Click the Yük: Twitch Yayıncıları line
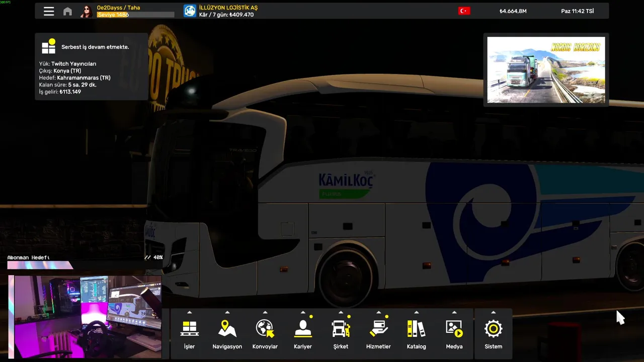Image resolution: width=644 pixels, height=362 pixels. point(67,64)
